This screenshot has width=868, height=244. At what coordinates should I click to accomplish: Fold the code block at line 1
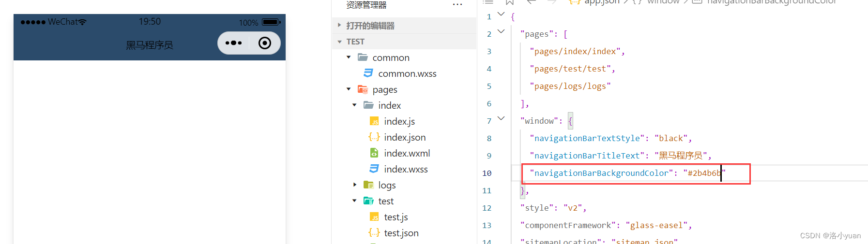pos(501,14)
